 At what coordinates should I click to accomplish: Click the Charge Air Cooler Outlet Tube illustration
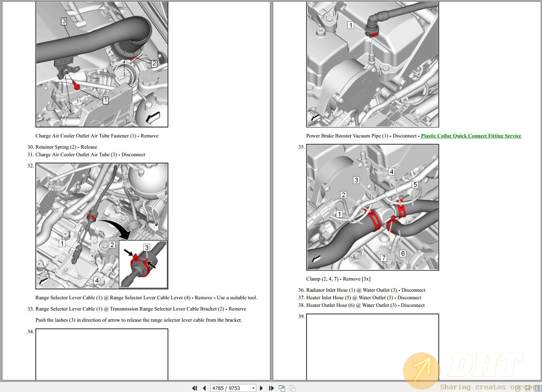coord(102,64)
